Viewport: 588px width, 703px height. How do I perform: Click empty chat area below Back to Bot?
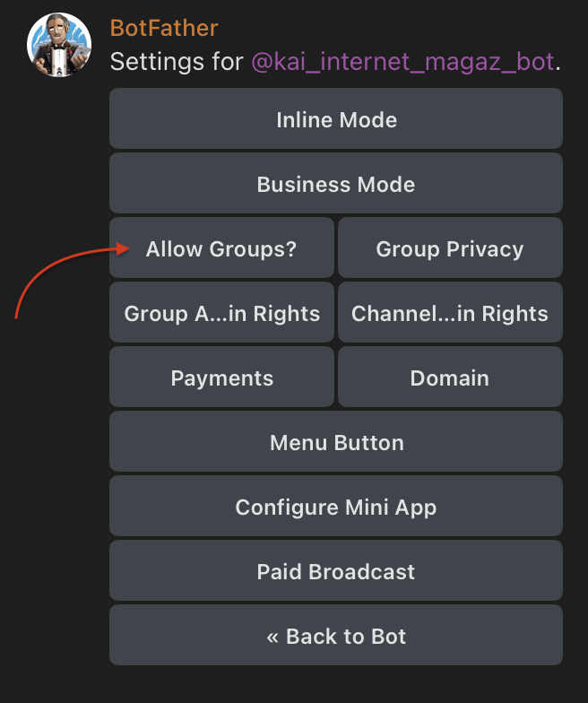(x=336, y=685)
